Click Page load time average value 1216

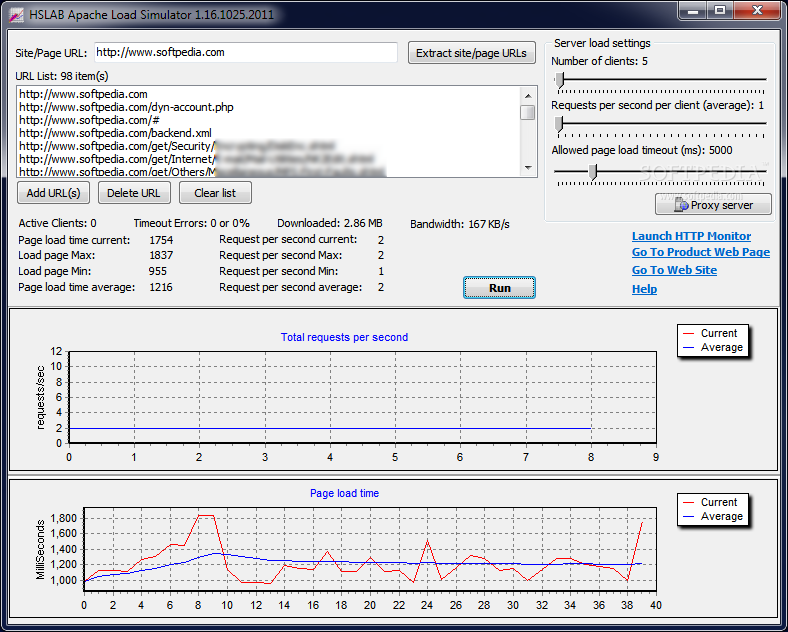point(161,287)
